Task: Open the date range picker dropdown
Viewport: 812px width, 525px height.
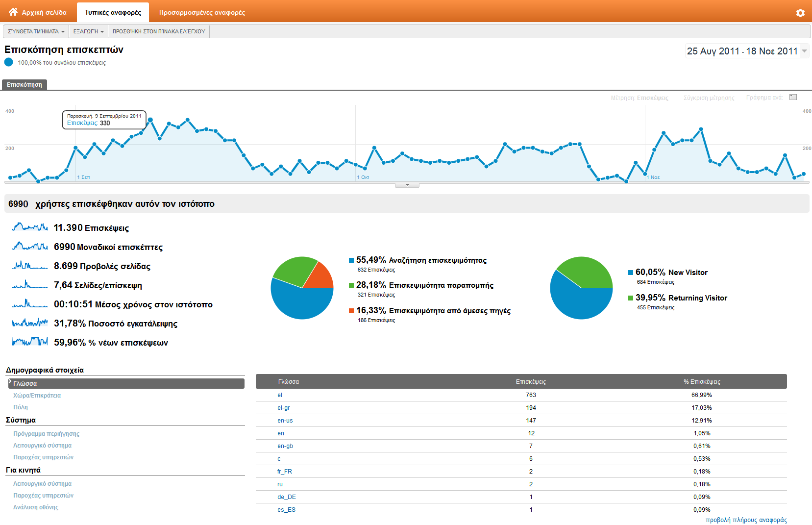Action: click(804, 51)
